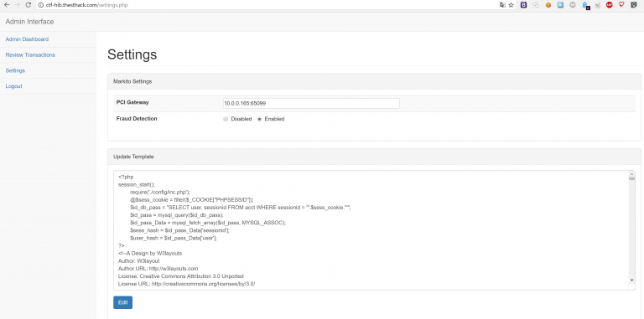Click the require('./config/inc.php') line
The image size is (644, 319).
(160, 192)
